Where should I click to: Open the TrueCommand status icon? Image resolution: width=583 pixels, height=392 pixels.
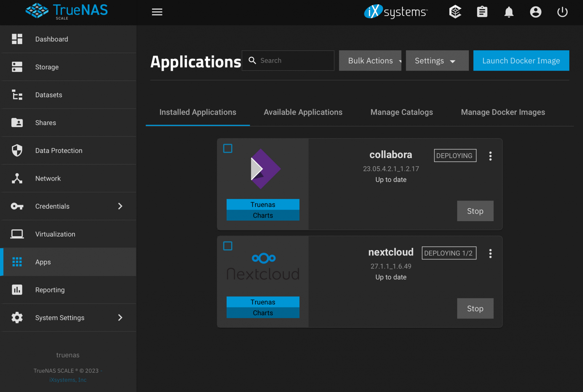pos(455,12)
